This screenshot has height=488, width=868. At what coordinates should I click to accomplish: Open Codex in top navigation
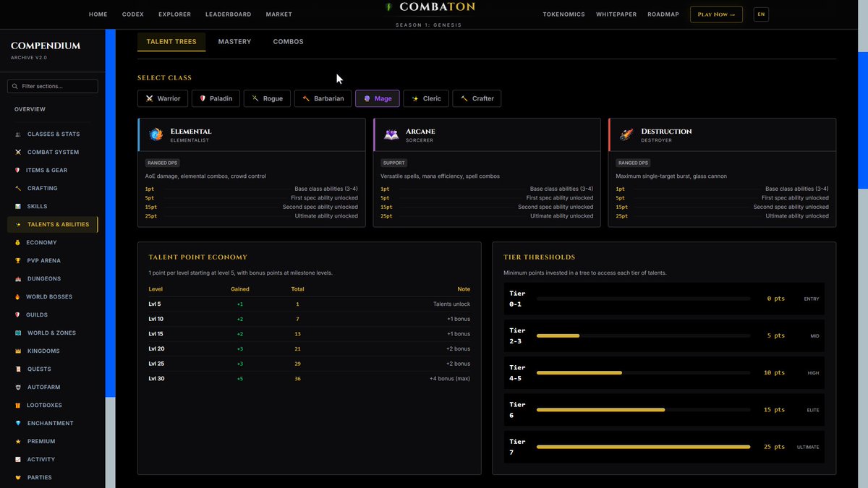[x=133, y=14]
